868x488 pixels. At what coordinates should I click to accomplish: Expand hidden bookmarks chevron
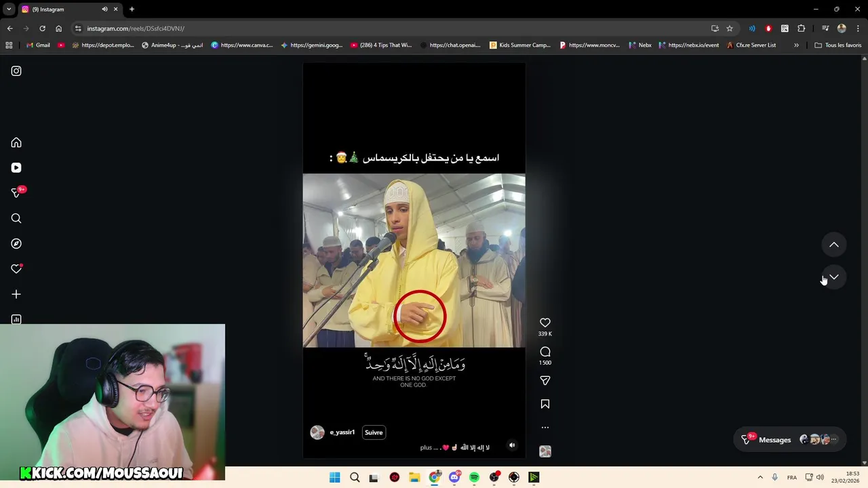796,45
